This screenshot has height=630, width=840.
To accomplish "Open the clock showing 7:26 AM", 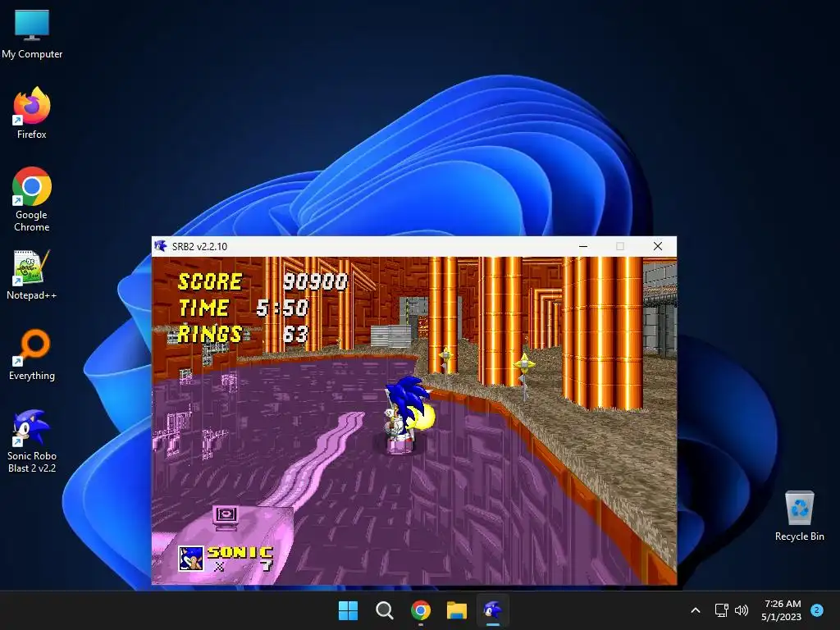I will point(782,610).
